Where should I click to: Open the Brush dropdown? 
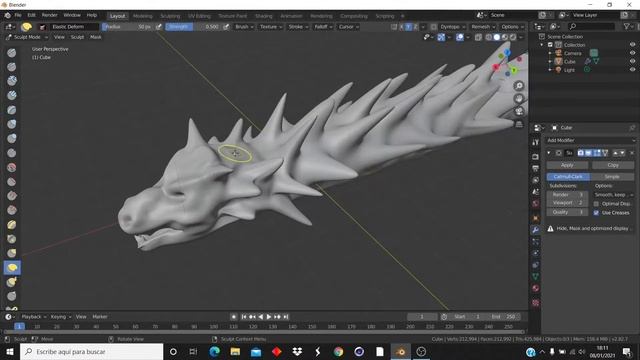click(244, 27)
